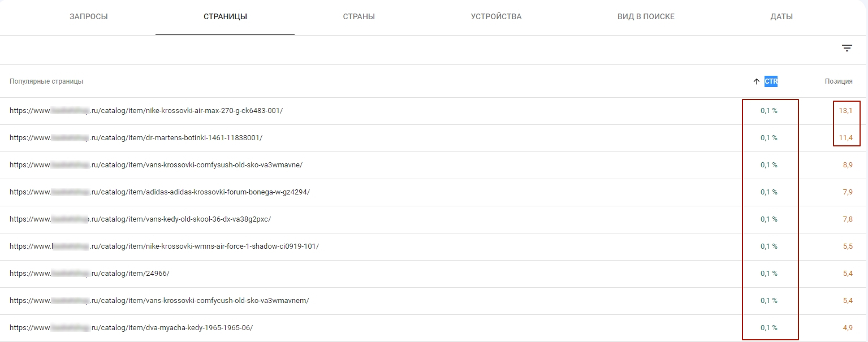Click the CTR sort arrow icon
This screenshot has height=342, width=868.
(757, 81)
